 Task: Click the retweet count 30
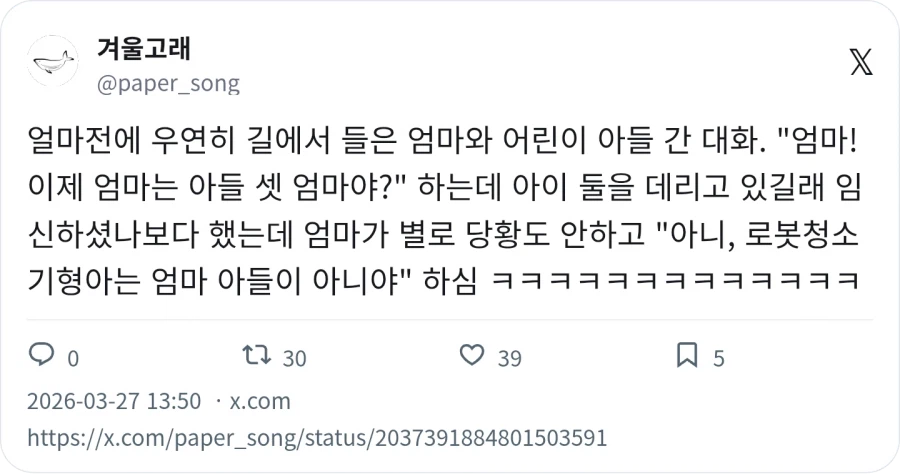point(294,359)
